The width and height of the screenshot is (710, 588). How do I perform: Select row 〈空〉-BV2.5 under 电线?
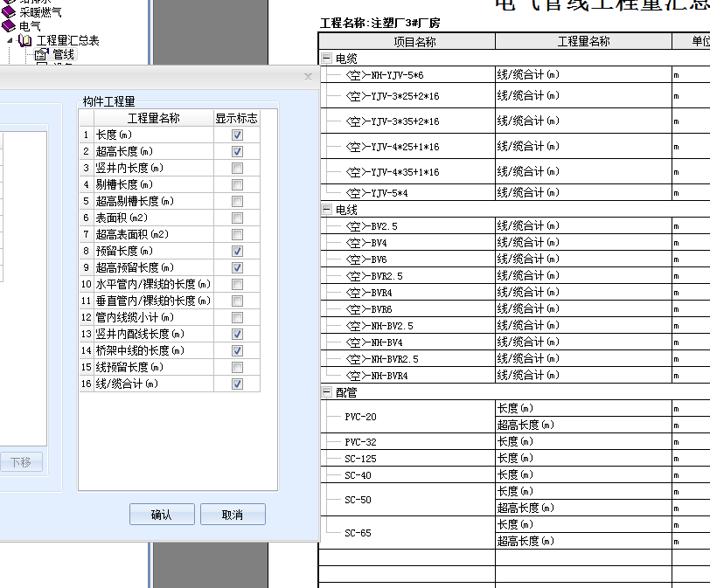tap(372, 226)
